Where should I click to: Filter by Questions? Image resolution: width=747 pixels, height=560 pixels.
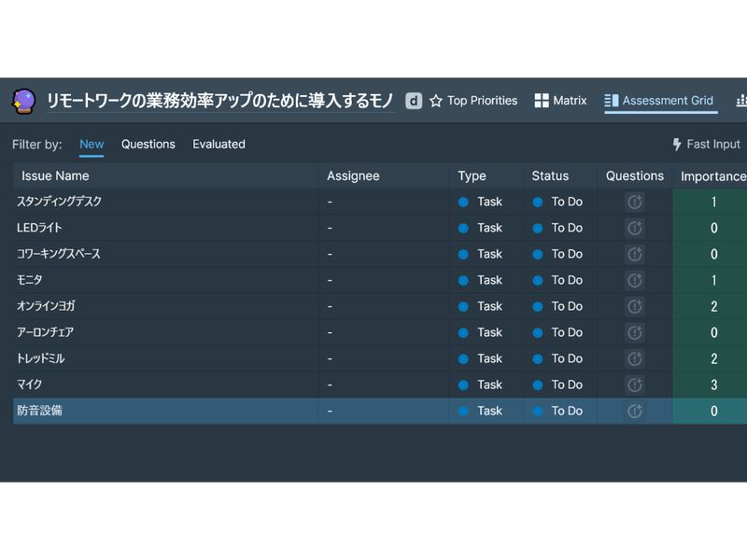[x=148, y=145]
